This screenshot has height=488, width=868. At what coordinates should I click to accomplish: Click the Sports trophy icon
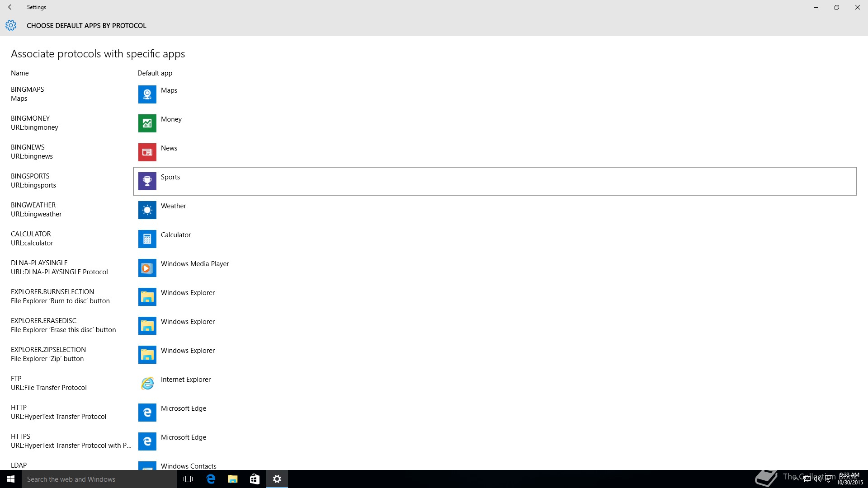(x=147, y=181)
